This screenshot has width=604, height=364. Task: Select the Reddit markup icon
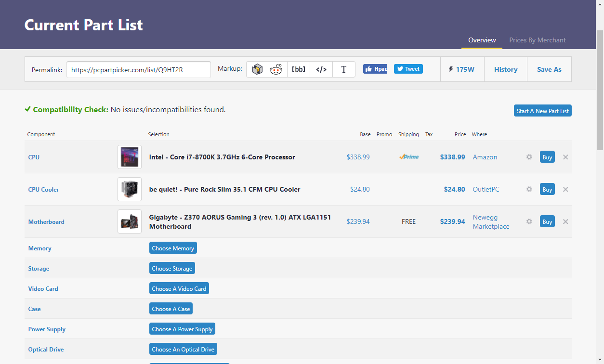coord(276,69)
